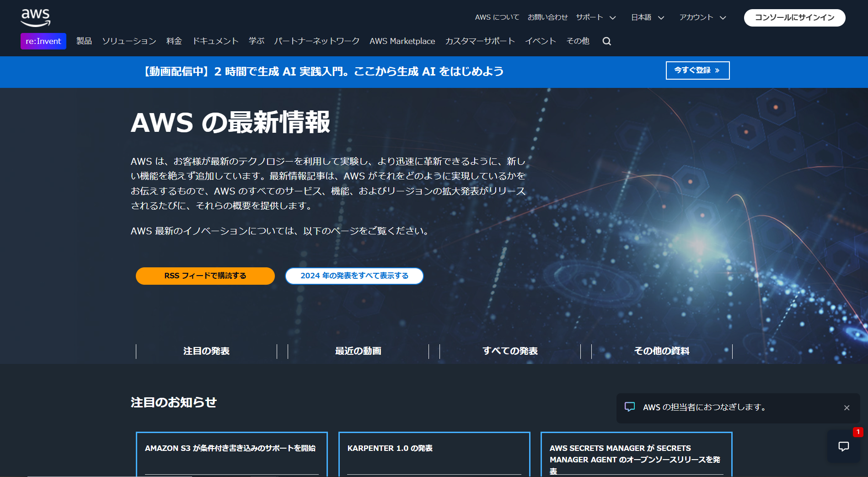This screenshot has height=477, width=868.
Task: Open the パートナーネットワーク menu
Action: [x=317, y=41]
